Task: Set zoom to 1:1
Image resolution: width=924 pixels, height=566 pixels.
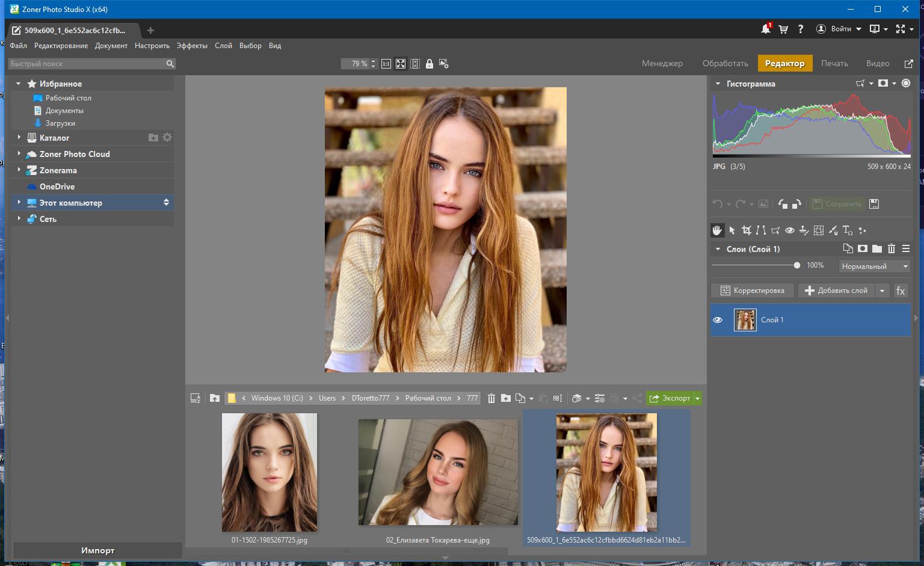Action: point(386,64)
